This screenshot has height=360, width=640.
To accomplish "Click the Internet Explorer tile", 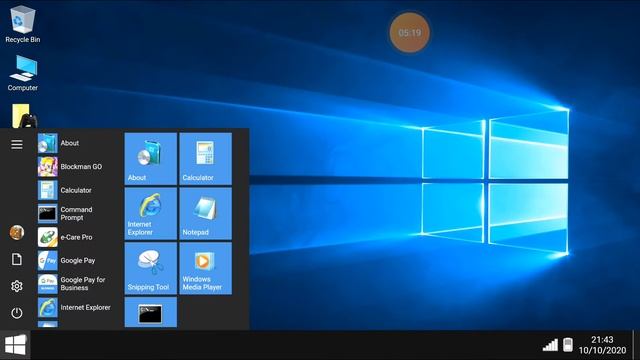I will pyautogui.click(x=151, y=213).
